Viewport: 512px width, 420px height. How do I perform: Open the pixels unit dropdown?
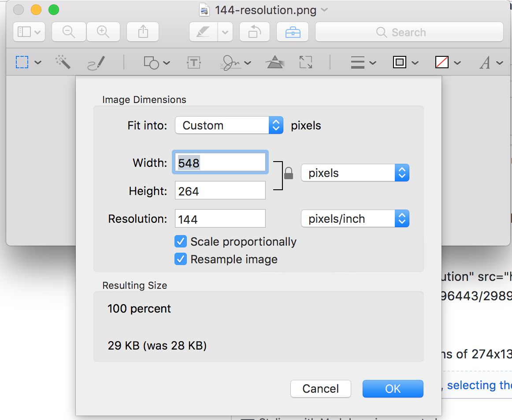tap(355, 173)
